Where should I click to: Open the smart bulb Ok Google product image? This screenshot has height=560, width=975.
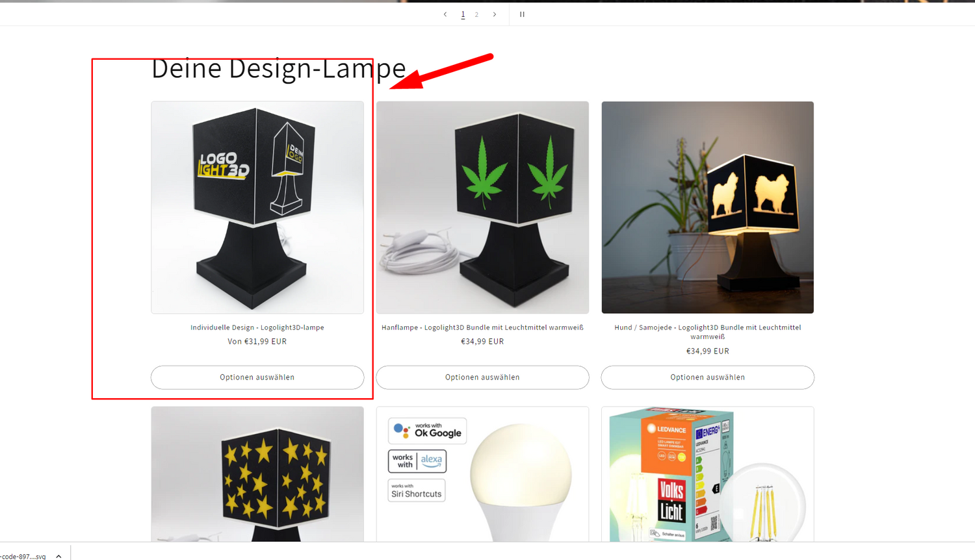click(482, 474)
